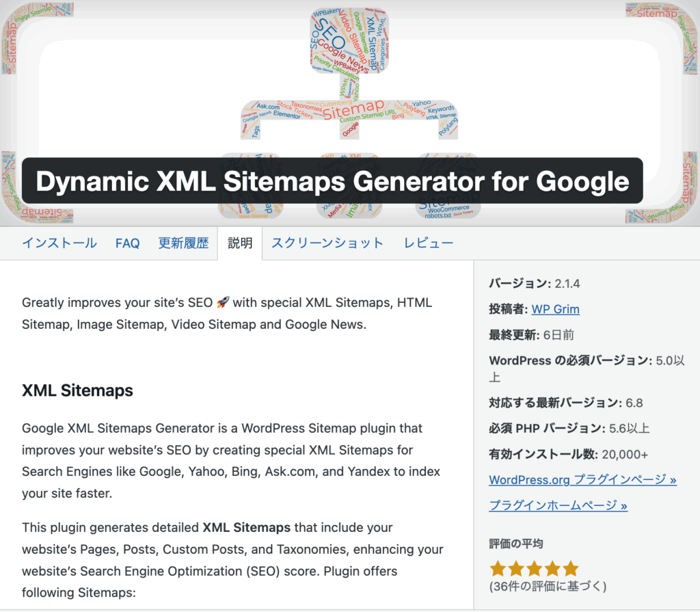This screenshot has height=612, width=700.
Task: Click the Dynamic XML Sitemaps Generator title banner
Action: (333, 181)
